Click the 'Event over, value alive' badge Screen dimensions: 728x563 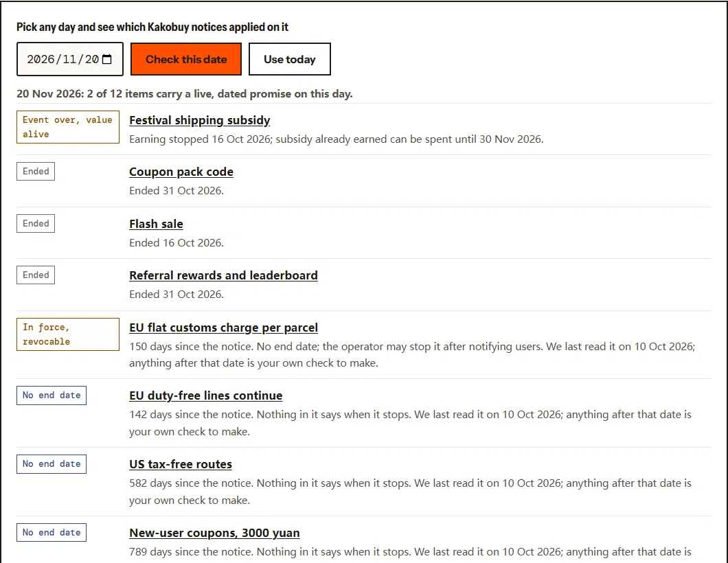pos(68,127)
